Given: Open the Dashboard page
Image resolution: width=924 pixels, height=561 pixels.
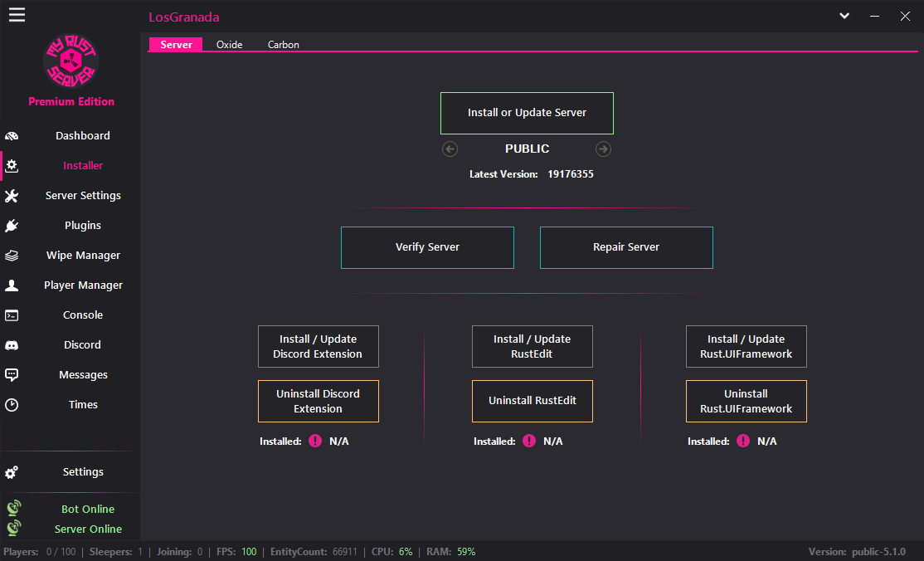Looking at the screenshot, I should pyautogui.click(x=82, y=135).
